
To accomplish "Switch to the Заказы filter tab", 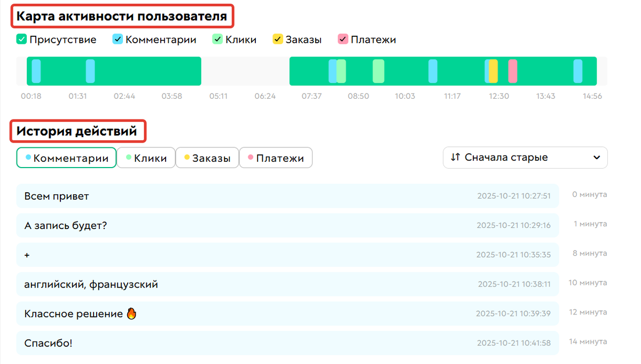I will 207,158.
